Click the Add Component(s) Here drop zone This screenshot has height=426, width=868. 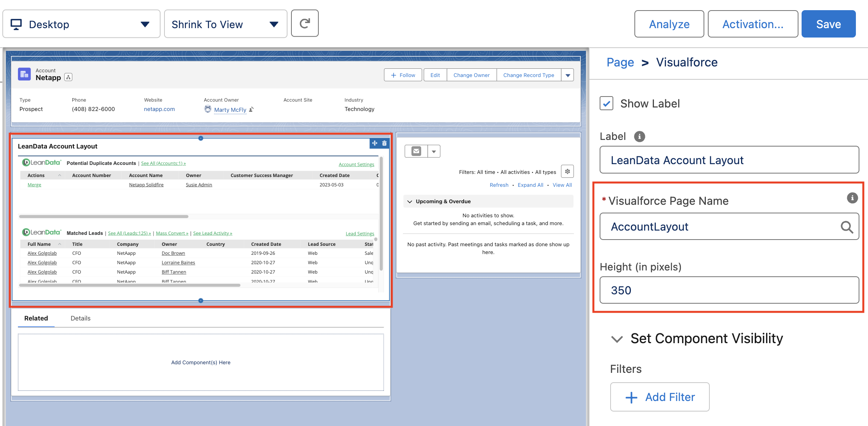(201, 362)
